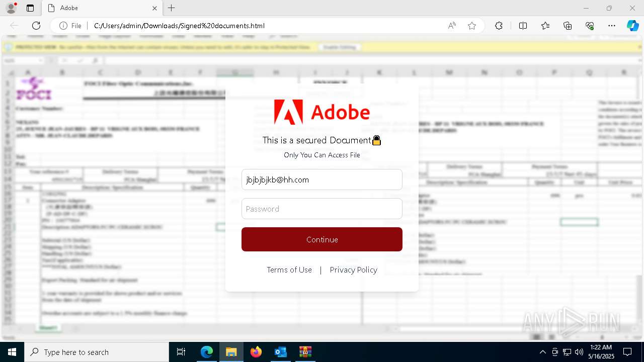This screenshot has height=362, width=644.
Task: Click the network tray icon
Action: 567,352
